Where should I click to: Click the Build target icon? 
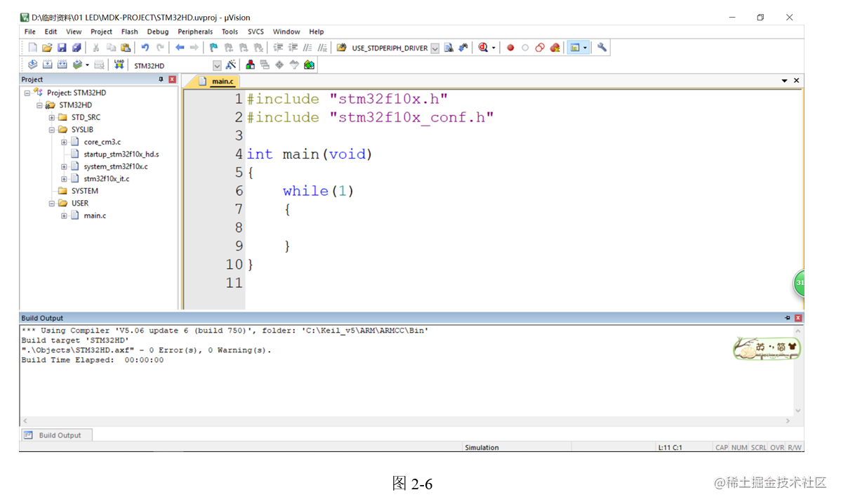(x=47, y=65)
